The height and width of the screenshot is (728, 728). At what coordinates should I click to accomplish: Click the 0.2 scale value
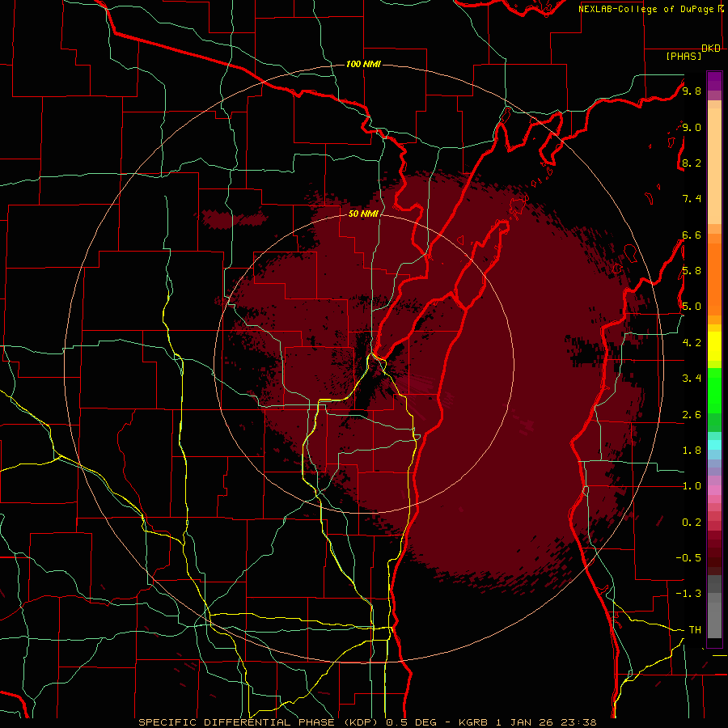click(x=692, y=523)
